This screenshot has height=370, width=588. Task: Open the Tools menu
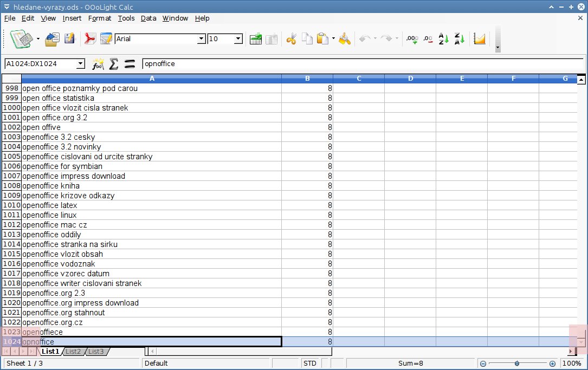(x=126, y=18)
